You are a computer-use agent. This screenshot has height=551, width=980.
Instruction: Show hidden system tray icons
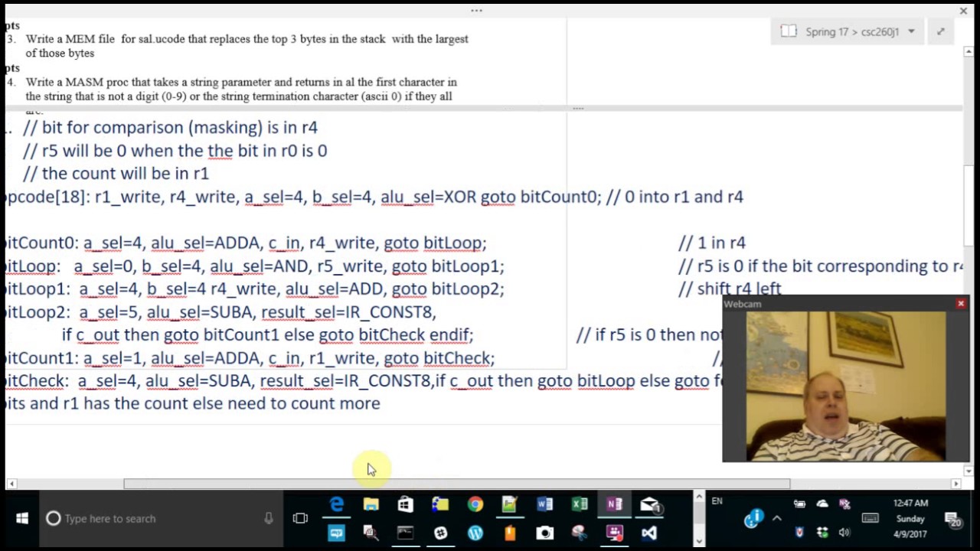pos(777,518)
